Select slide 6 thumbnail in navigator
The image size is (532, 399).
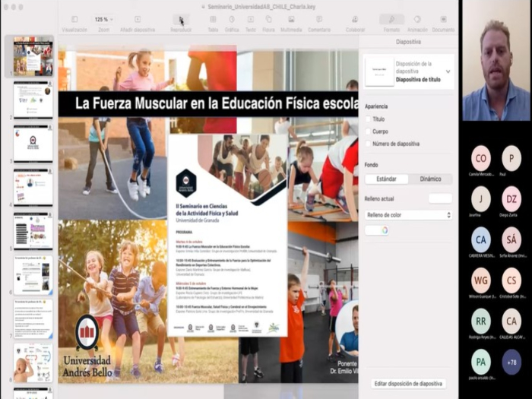(x=33, y=274)
